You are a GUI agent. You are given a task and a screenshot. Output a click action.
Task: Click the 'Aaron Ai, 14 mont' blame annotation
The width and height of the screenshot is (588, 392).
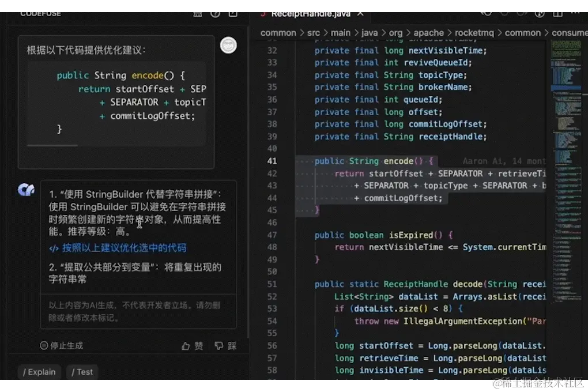(x=504, y=161)
